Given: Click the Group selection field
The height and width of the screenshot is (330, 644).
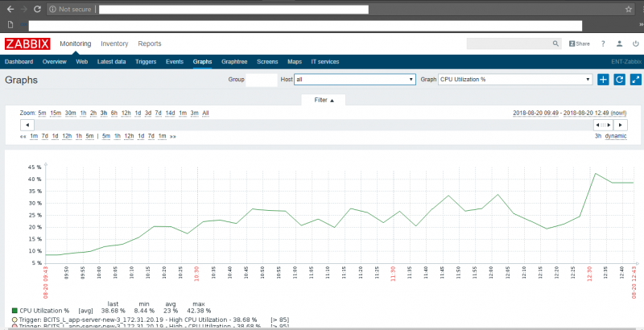Looking at the screenshot, I should (262, 80).
